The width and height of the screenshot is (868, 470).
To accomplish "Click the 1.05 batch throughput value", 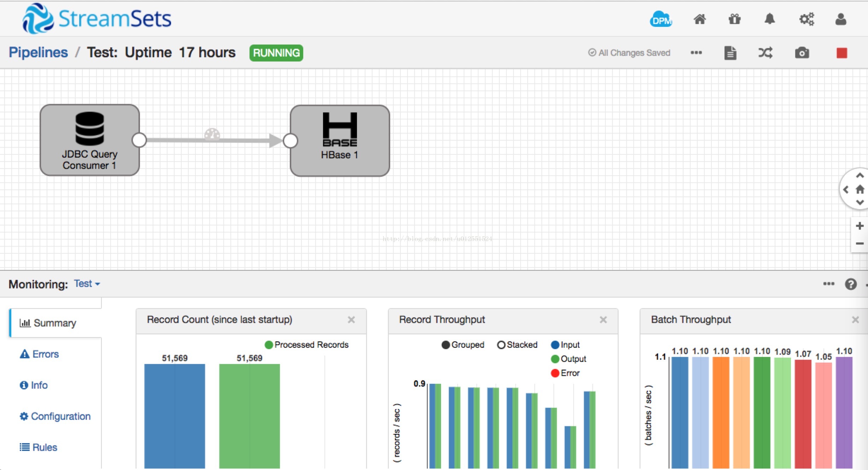I will (x=823, y=357).
